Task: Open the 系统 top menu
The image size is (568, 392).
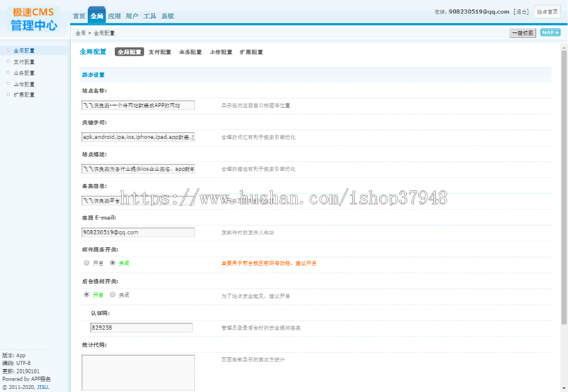Action: [168, 16]
